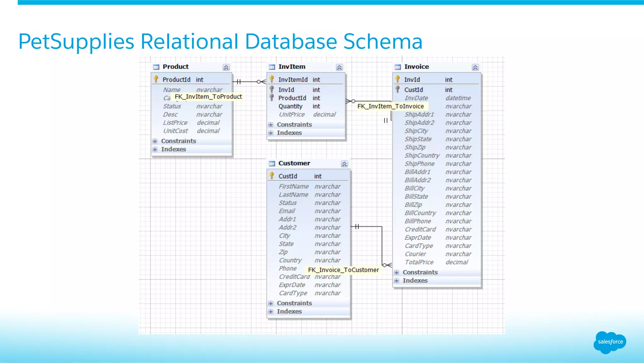Select the FK_InvItem_ToProduct relationship label
Viewport: 644px width, 363px height.
(208, 97)
